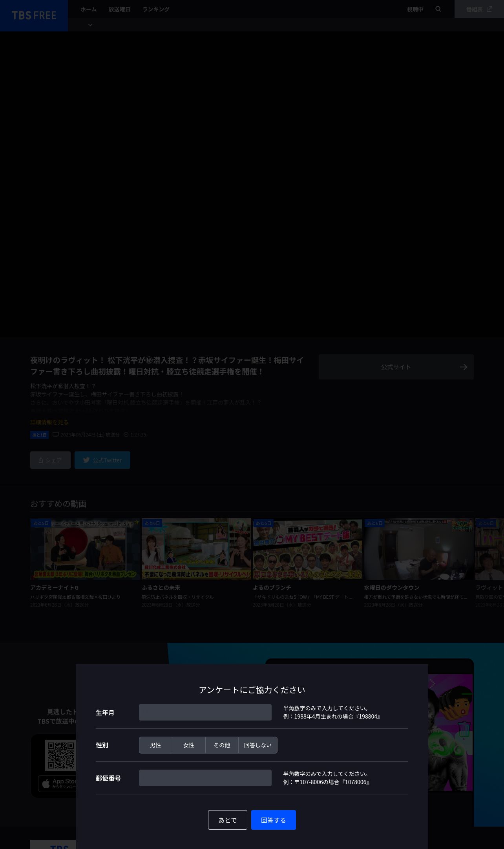The image size is (504, 849).
Task: Open the 視聴中 list
Action: pyautogui.click(x=415, y=9)
